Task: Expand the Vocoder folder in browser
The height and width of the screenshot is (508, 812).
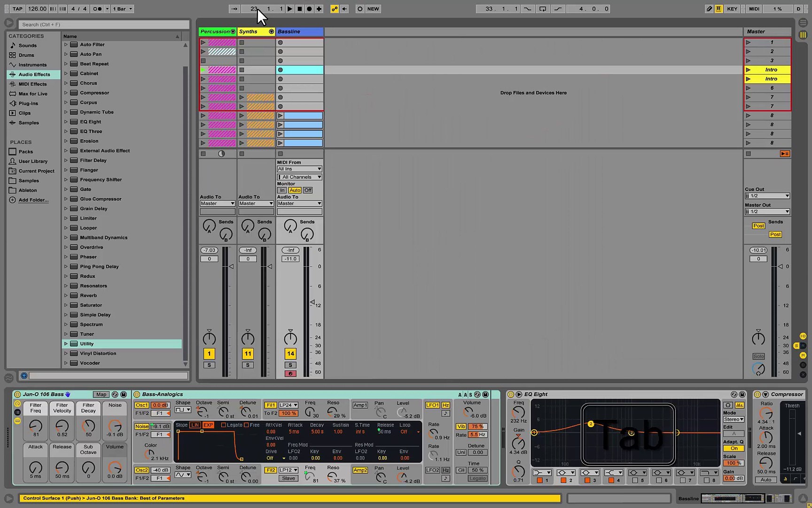Action: point(66,363)
